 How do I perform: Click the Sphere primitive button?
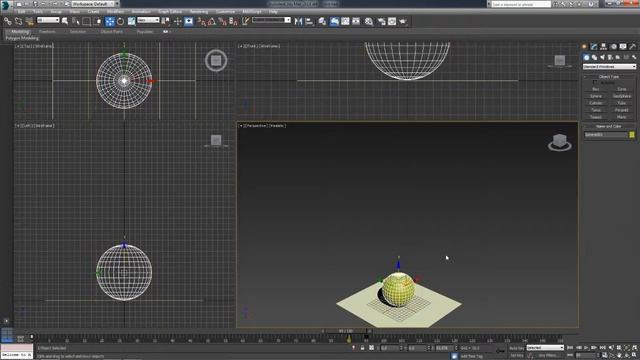click(x=596, y=96)
